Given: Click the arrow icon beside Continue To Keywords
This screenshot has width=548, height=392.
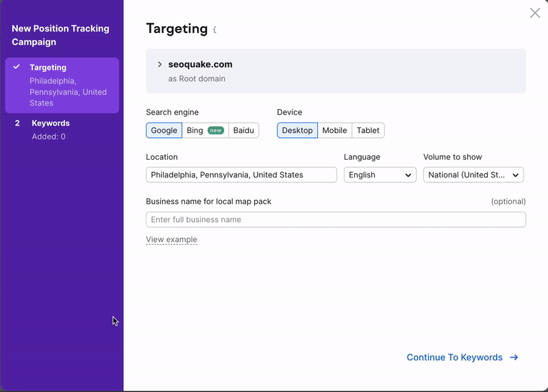Looking at the screenshot, I should click(514, 357).
